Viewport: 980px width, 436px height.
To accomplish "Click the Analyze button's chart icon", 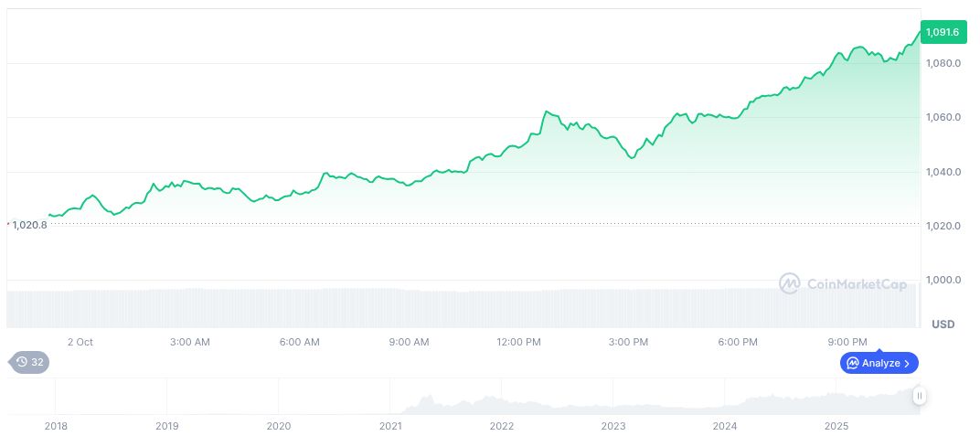I will click(852, 363).
